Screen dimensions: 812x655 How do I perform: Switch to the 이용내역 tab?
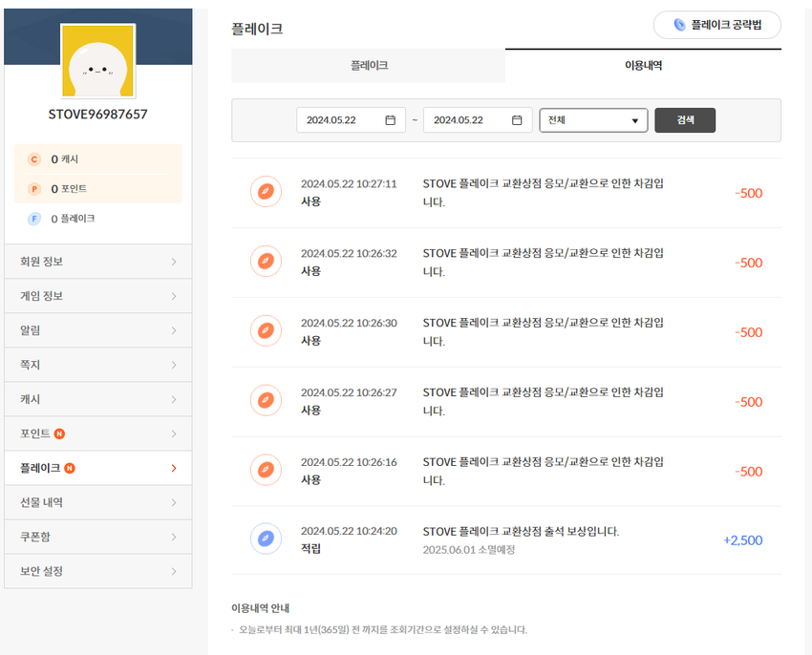pyautogui.click(x=643, y=66)
